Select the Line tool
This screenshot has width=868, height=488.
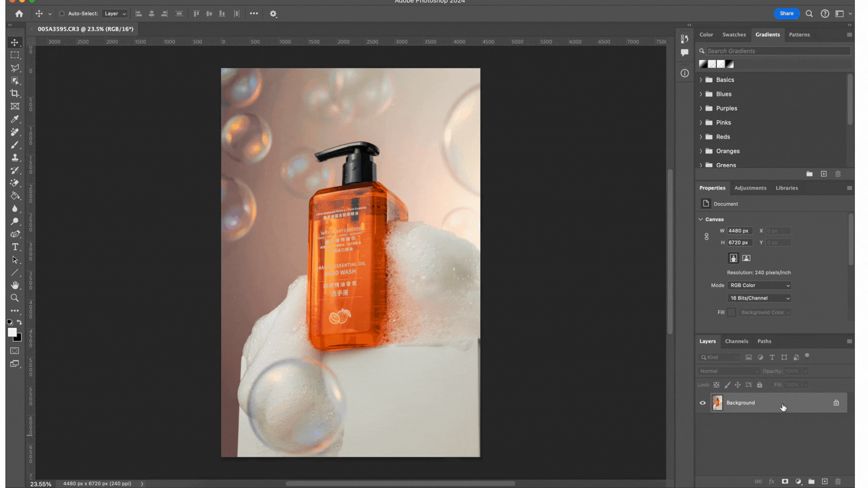[15, 272]
